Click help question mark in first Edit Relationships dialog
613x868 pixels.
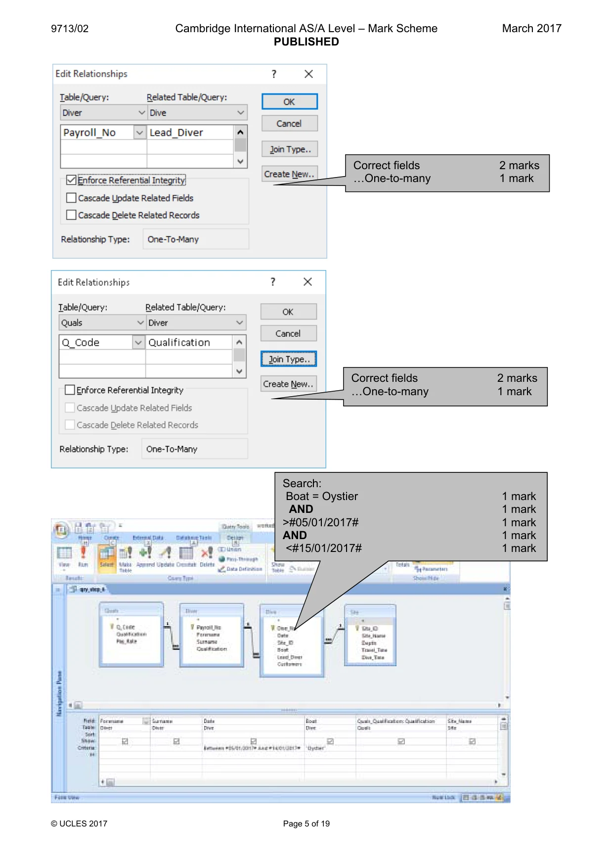(274, 74)
